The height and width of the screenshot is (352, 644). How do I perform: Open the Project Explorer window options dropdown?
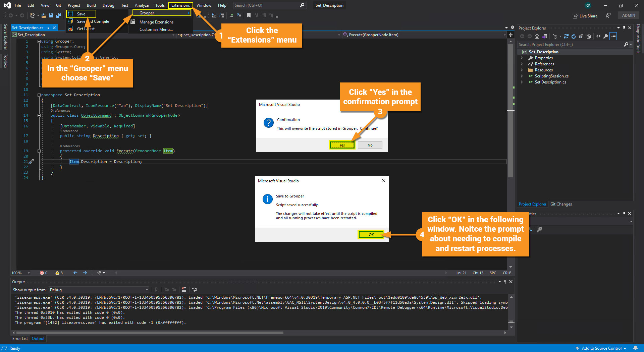[x=619, y=28]
